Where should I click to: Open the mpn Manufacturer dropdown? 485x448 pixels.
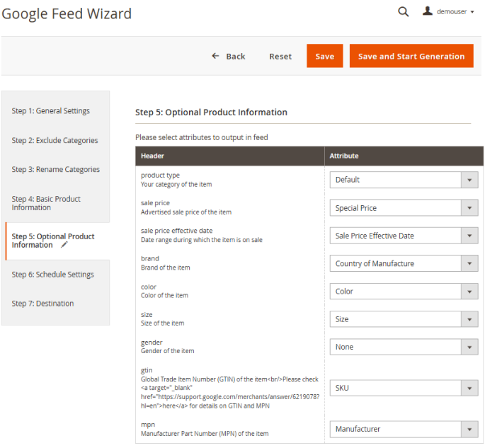coord(404,429)
